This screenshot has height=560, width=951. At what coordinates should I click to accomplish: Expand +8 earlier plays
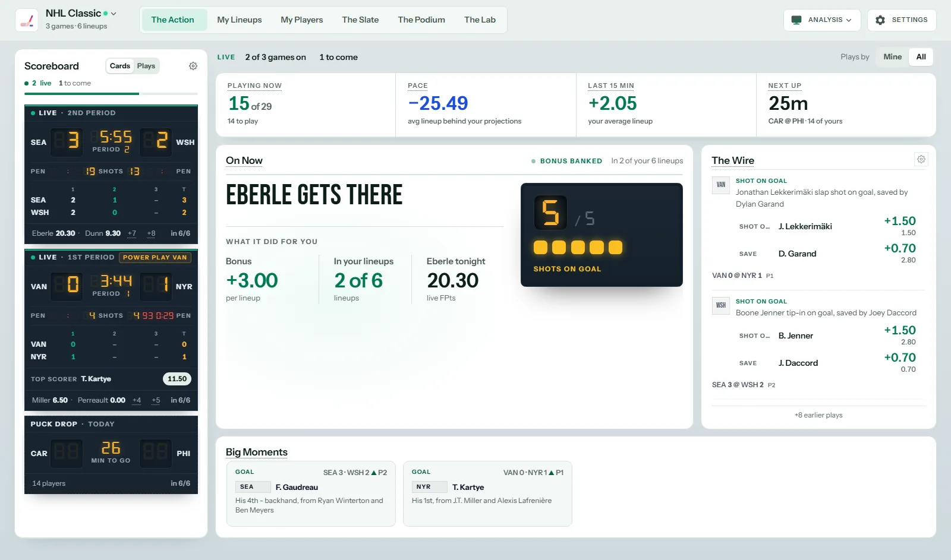pyautogui.click(x=818, y=415)
